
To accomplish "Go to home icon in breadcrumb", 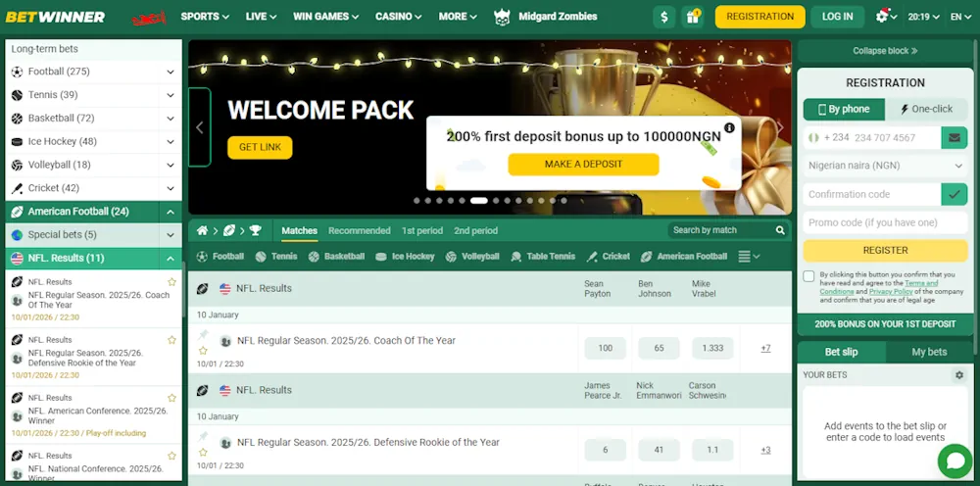I will click(202, 230).
